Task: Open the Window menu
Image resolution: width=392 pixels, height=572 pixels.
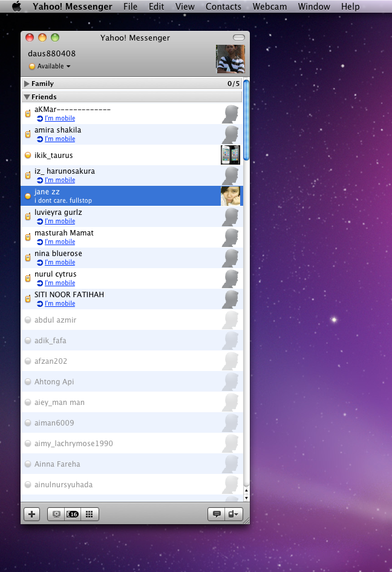Action: [x=313, y=7]
